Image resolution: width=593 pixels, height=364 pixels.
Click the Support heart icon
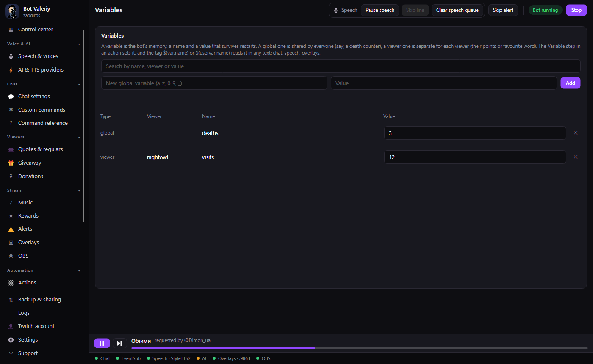(x=11, y=353)
